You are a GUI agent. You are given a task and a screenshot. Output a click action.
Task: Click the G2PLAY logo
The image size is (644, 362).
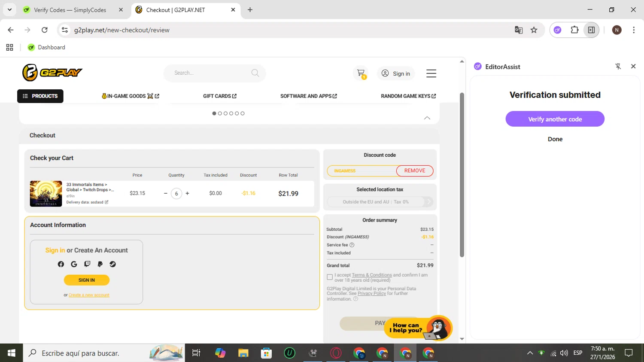(x=52, y=73)
